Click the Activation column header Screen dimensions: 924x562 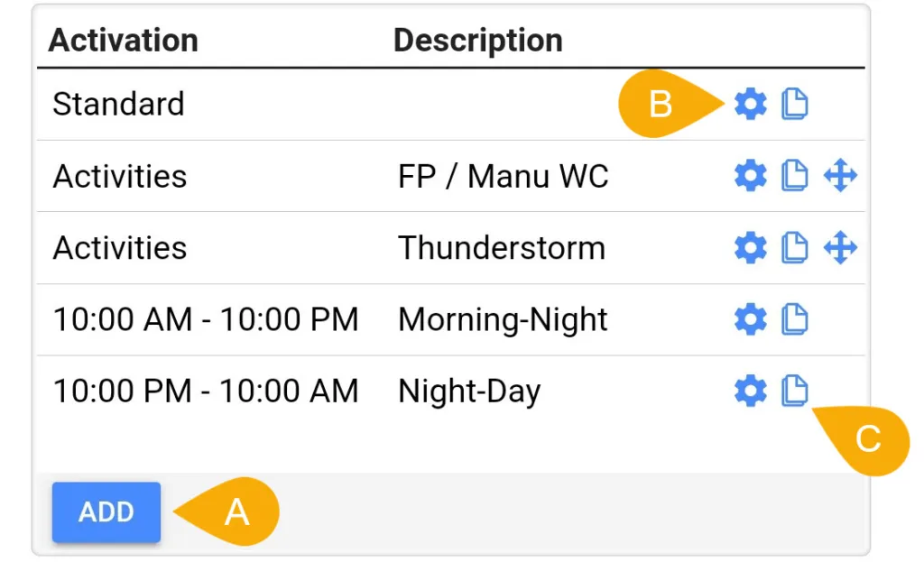[124, 41]
